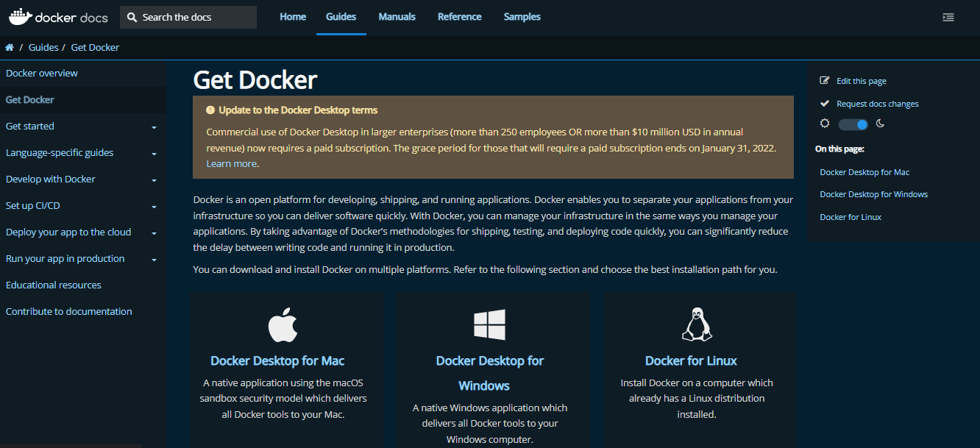Open the Samples tab
This screenshot has height=448, width=980.
tap(522, 17)
